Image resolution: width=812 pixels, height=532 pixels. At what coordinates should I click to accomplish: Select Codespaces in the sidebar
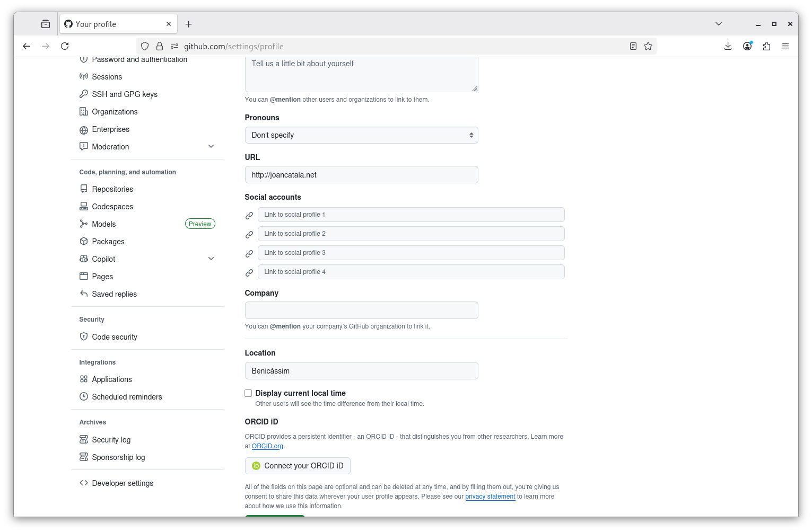tap(112, 206)
